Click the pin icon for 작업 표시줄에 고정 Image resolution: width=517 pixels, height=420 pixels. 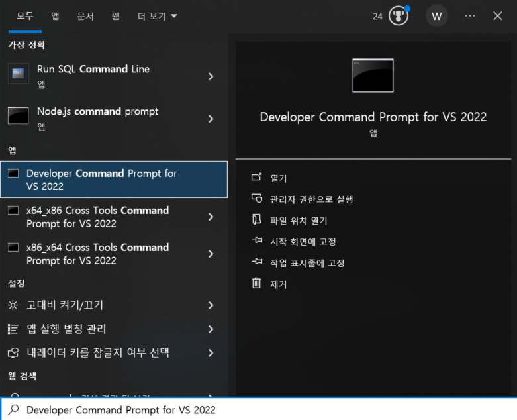click(257, 262)
